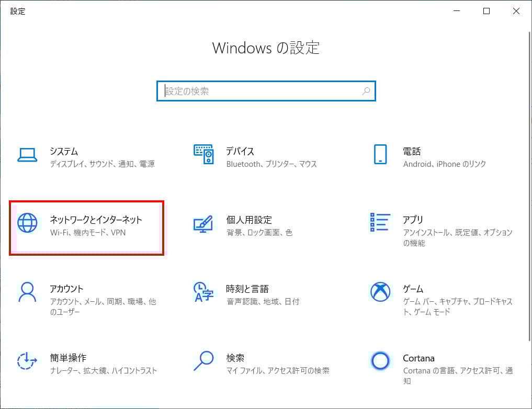Open アプリ settings heading
This screenshot has width=532, height=409.
click(413, 220)
